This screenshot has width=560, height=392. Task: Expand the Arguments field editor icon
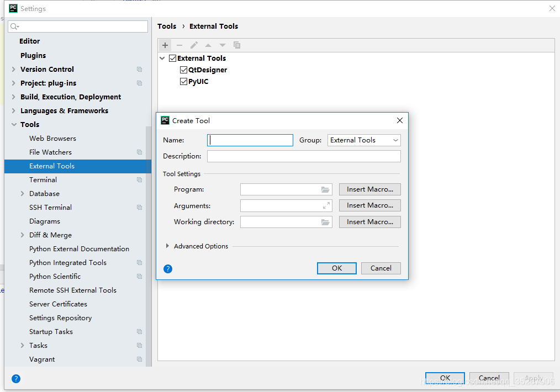(326, 205)
